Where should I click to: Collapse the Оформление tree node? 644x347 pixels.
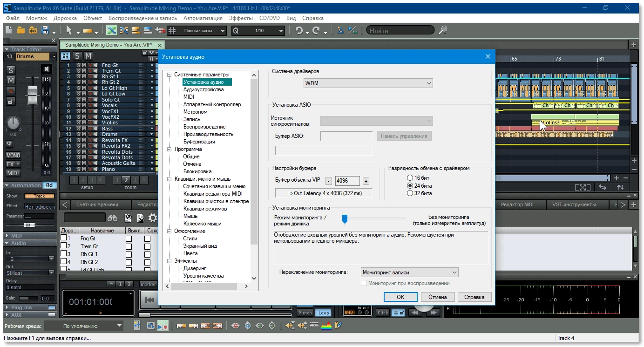(170, 231)
